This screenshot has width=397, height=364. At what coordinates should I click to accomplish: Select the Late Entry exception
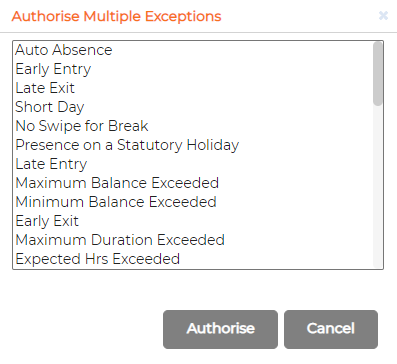tap(193, 164)
